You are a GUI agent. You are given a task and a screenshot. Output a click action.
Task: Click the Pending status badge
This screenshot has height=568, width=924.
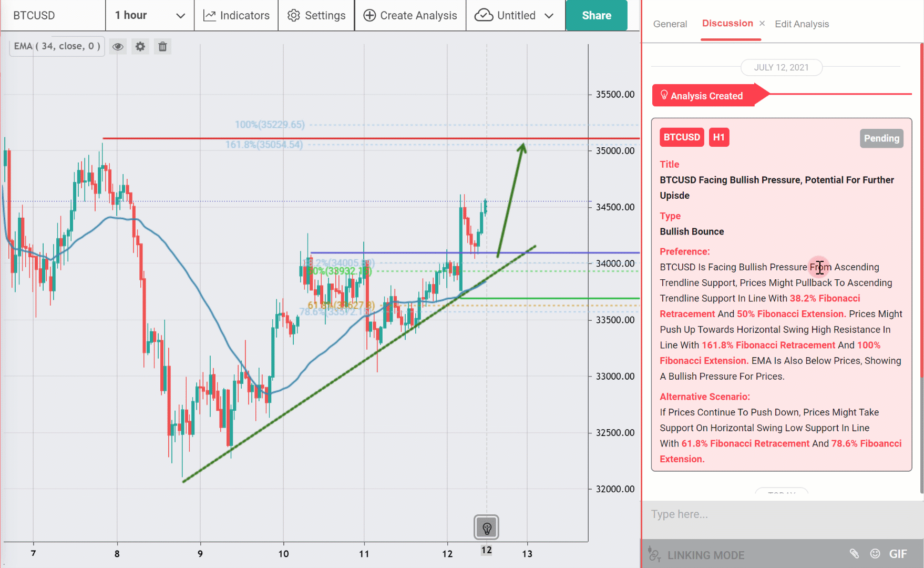click(881, 138)
